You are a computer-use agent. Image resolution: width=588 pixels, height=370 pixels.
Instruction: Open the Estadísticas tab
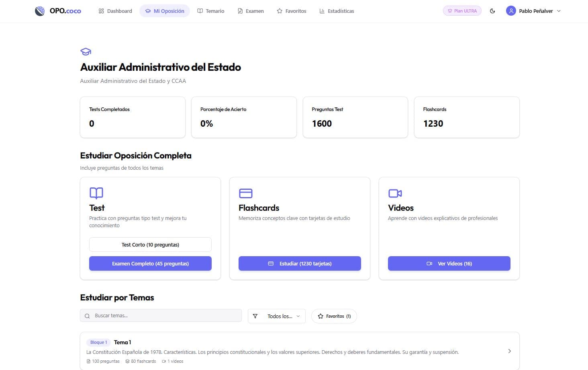click(337, 11)
